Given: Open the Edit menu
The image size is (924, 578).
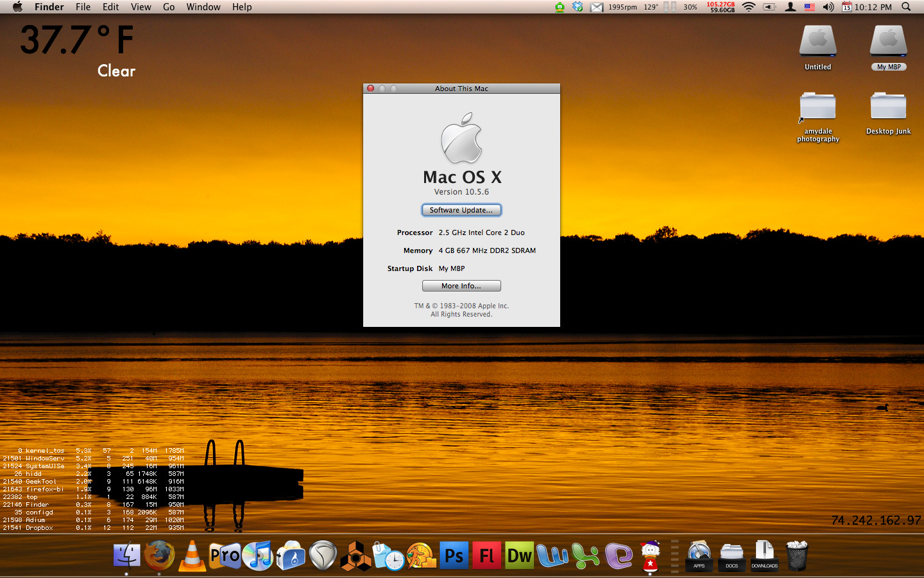Looking at the screenshot, I should 111,7.
